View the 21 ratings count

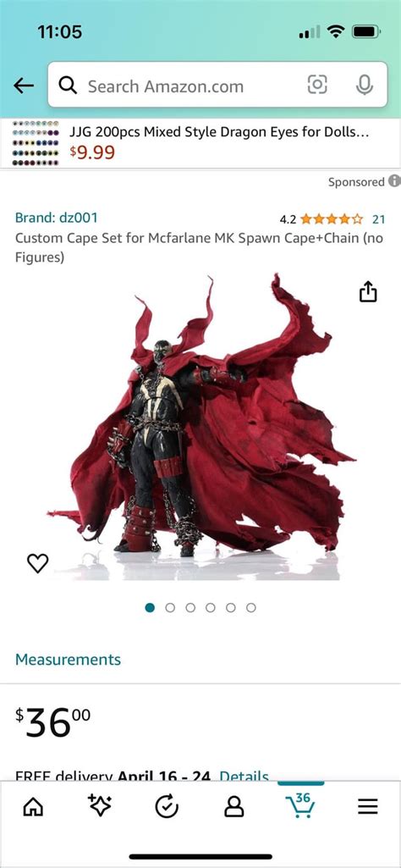(378, 219)
